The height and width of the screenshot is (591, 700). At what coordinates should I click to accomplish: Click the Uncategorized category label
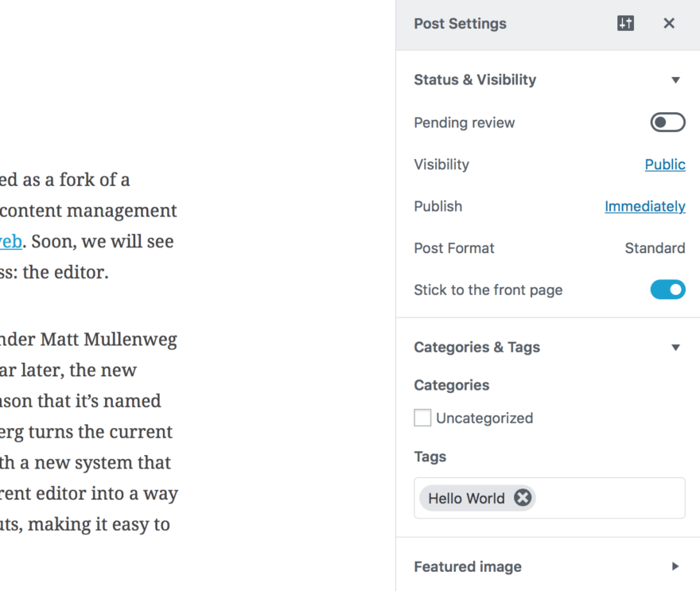click(484, 418)
